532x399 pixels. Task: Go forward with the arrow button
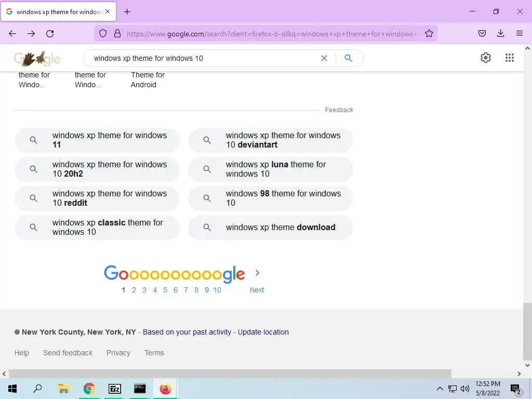click(31, 34)
